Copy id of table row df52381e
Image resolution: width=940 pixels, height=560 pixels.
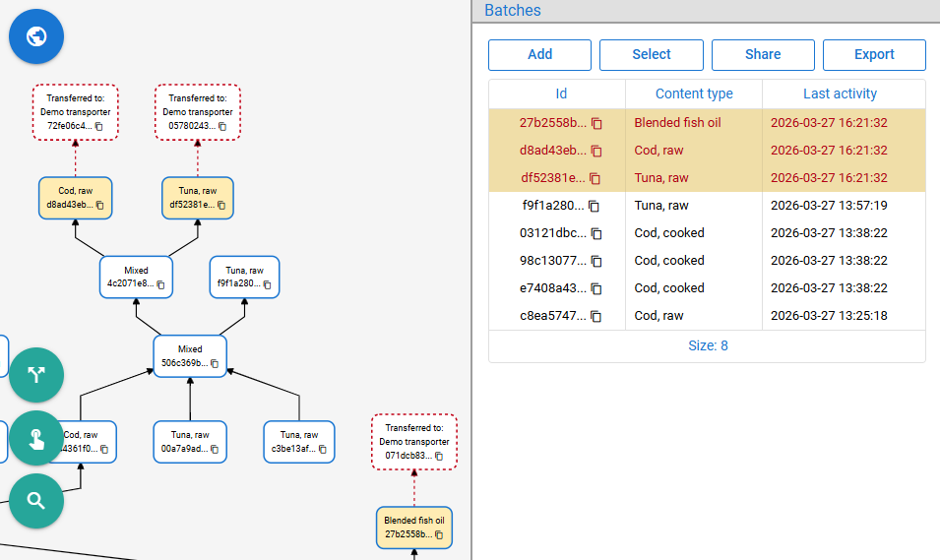595,178
